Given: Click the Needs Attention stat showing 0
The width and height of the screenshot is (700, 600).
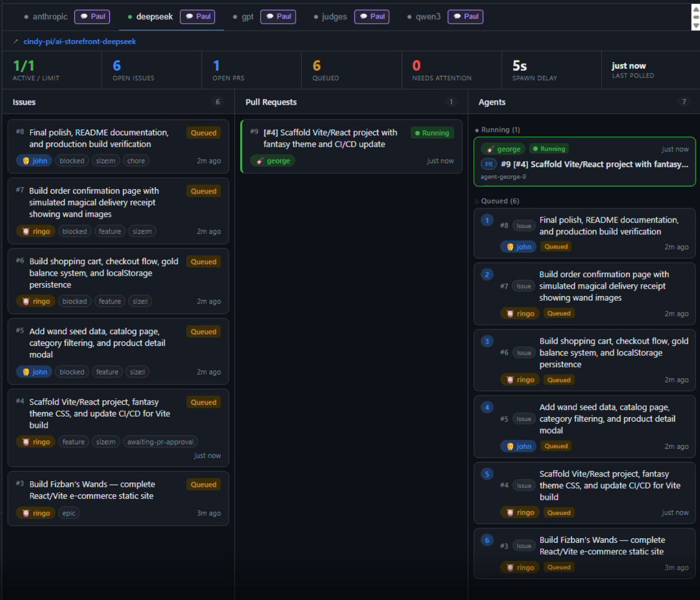Looking at the screenshot, I should pyautogui.click(x=451, y=70).
